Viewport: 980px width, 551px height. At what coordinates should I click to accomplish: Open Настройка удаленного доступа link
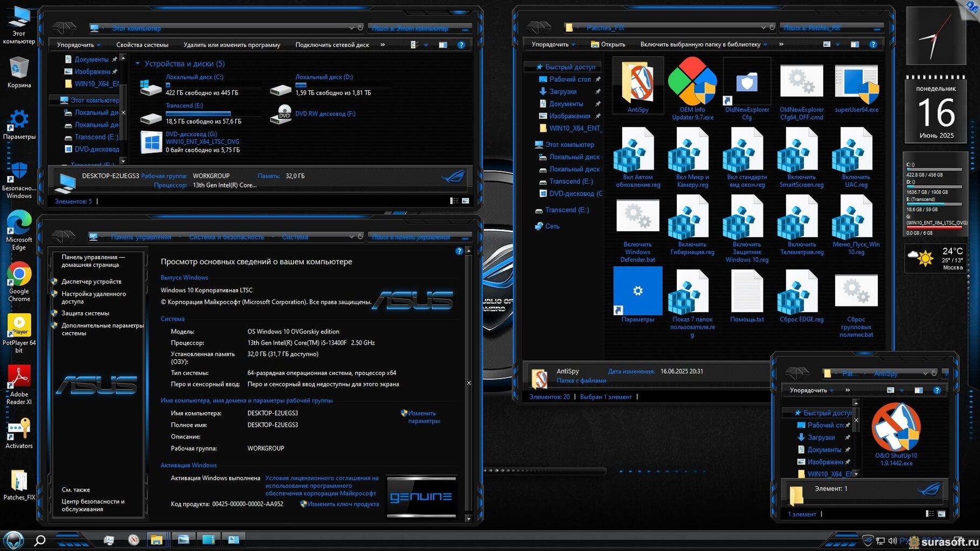94,298
